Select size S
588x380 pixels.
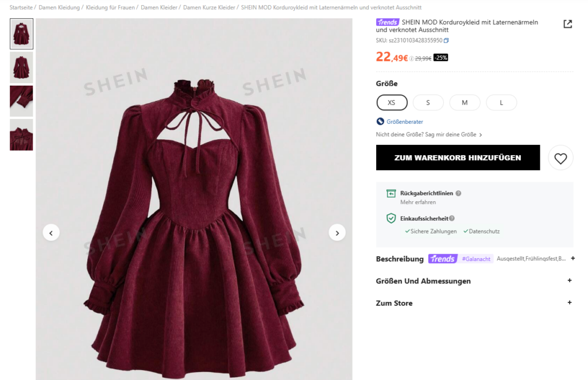(x=428, y=102)
